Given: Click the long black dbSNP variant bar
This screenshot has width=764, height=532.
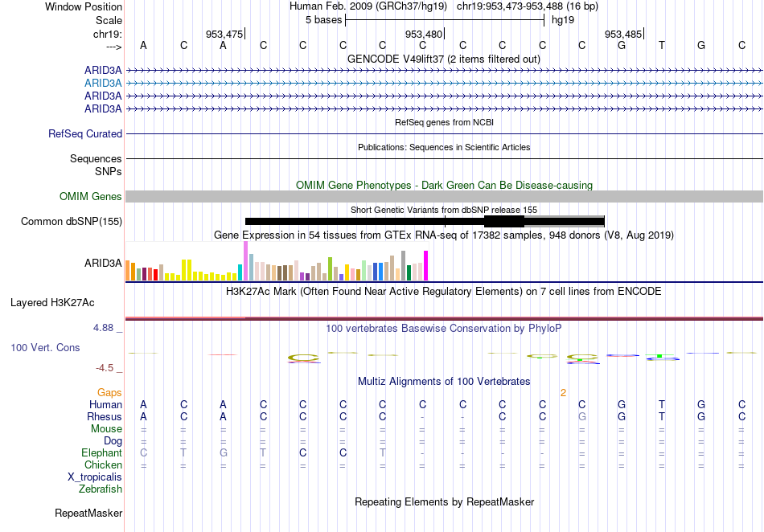Looking at the screenshot, I should [364, 222].
